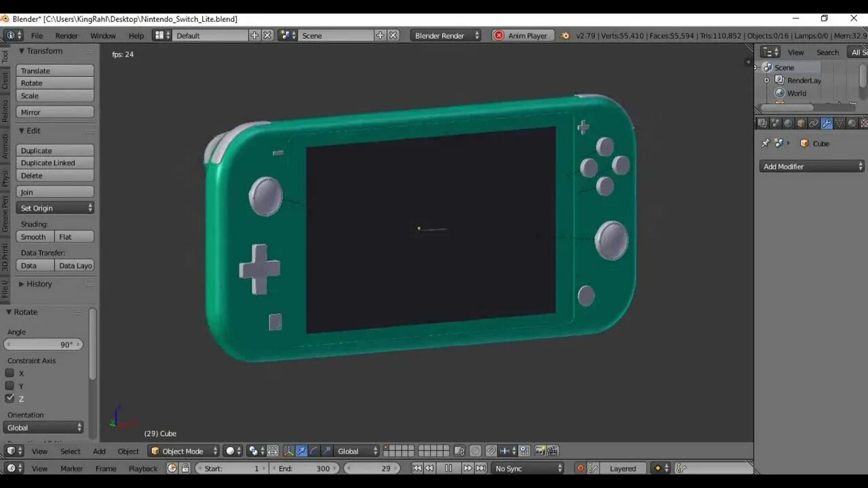Toggle the 3D manipulator widget button

click(x=289, y=451)
